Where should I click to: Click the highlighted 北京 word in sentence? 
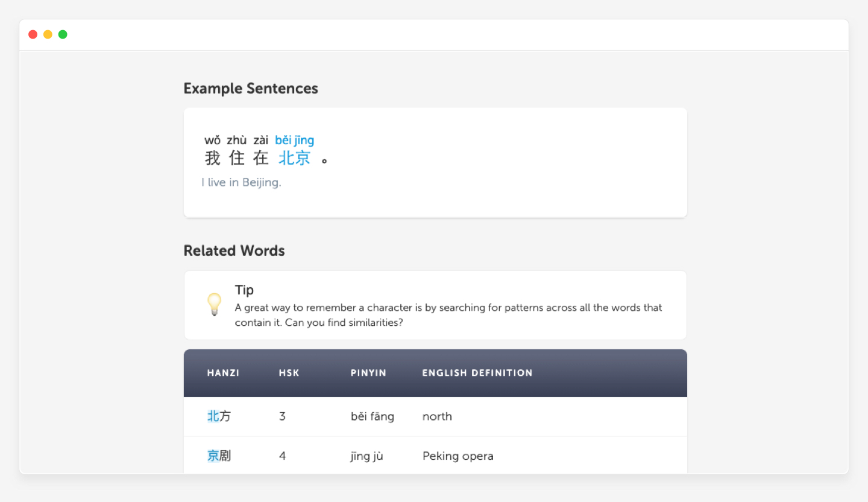294,158
